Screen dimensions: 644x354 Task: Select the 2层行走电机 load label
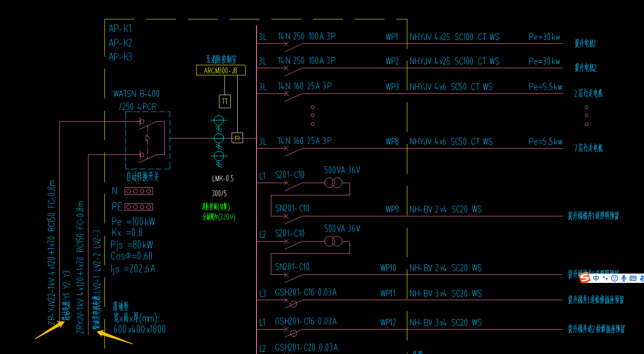[x=588, y=93]
